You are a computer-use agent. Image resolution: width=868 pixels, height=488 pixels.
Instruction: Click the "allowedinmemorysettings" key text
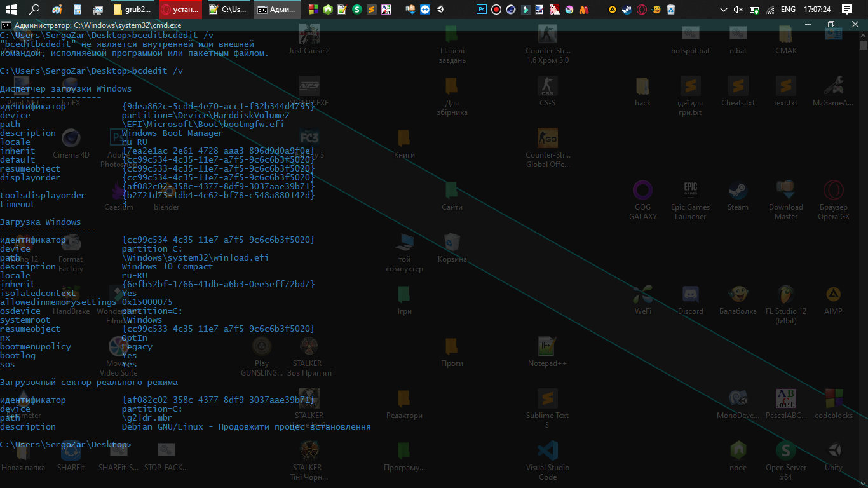[58, 302]
